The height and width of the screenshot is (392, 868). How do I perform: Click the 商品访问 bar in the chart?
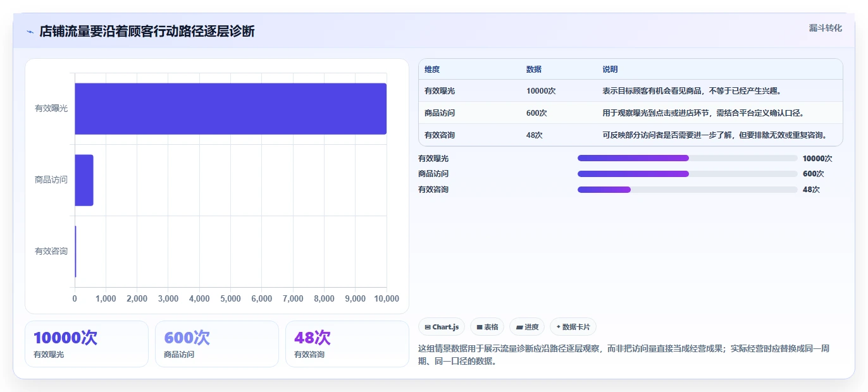point(84,180)
